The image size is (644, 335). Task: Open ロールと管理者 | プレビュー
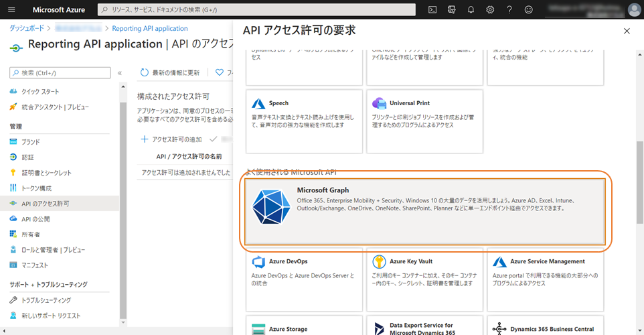tap(53, 250)
